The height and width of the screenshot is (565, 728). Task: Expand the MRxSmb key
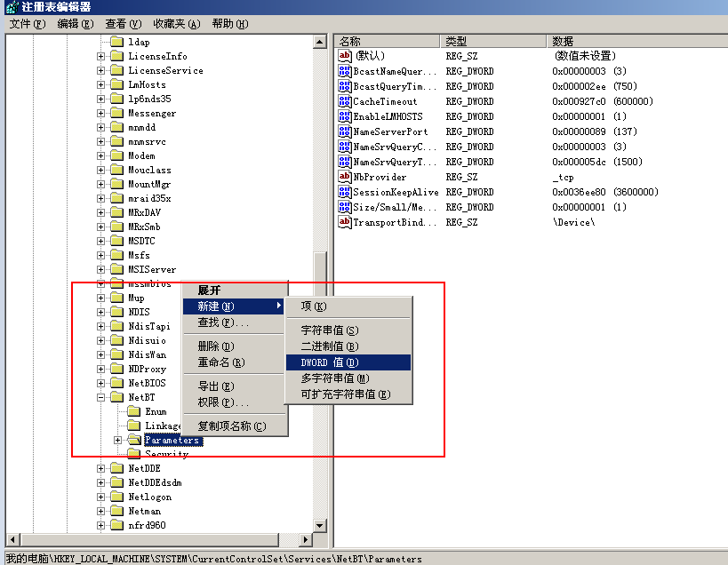(100, 227)
